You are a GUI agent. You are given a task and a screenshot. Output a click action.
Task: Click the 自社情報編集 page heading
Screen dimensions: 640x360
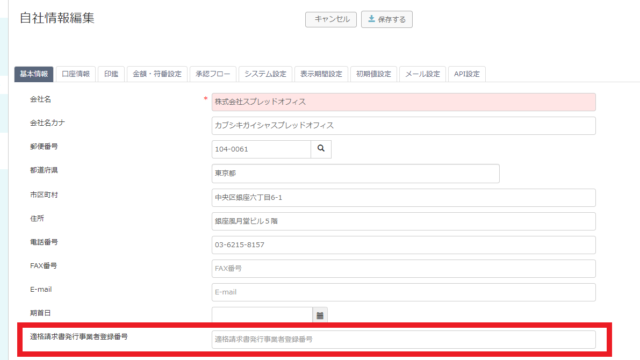click(57, 18)
